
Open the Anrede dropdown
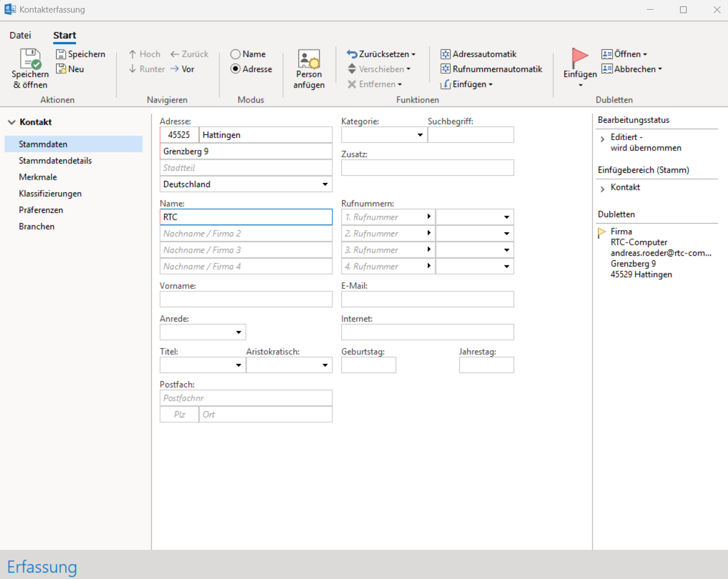click(238, 332)
